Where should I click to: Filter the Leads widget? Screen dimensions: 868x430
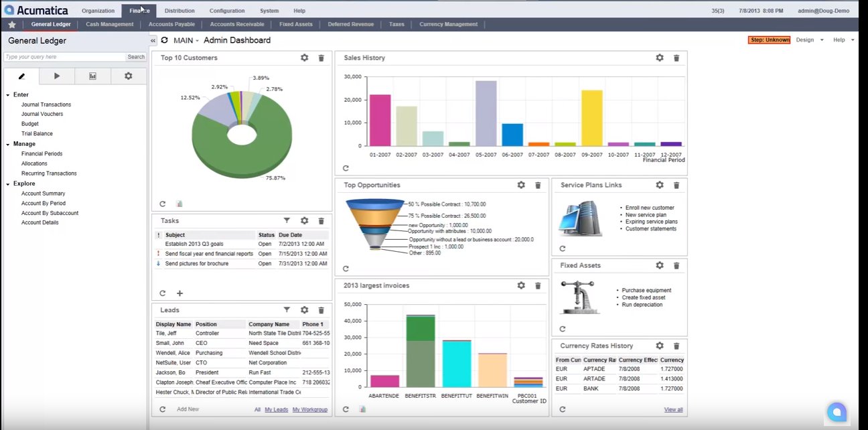(287, 310)
